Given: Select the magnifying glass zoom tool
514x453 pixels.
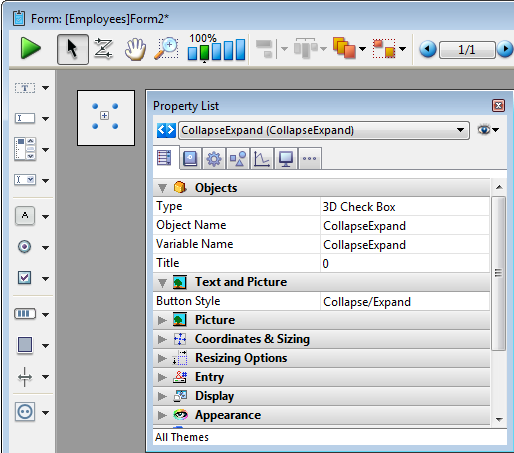Looking at the screenshot, I should [167, 49].
